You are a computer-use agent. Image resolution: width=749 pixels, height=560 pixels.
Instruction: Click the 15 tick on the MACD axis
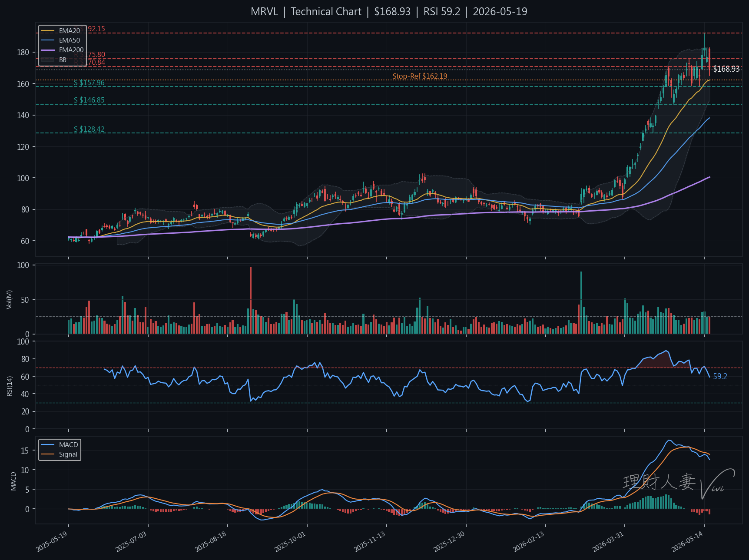25,451
